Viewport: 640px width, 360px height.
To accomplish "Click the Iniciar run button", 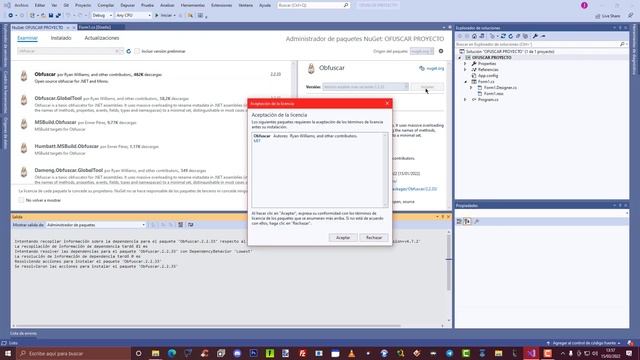I will (163, 16).
